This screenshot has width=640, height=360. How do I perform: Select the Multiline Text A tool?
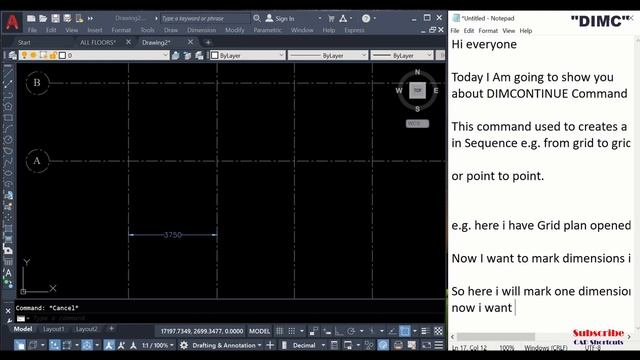point(8,273)
